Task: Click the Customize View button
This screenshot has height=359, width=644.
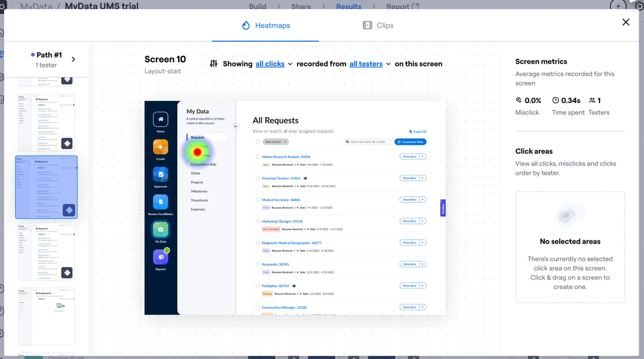Action: 411,142
